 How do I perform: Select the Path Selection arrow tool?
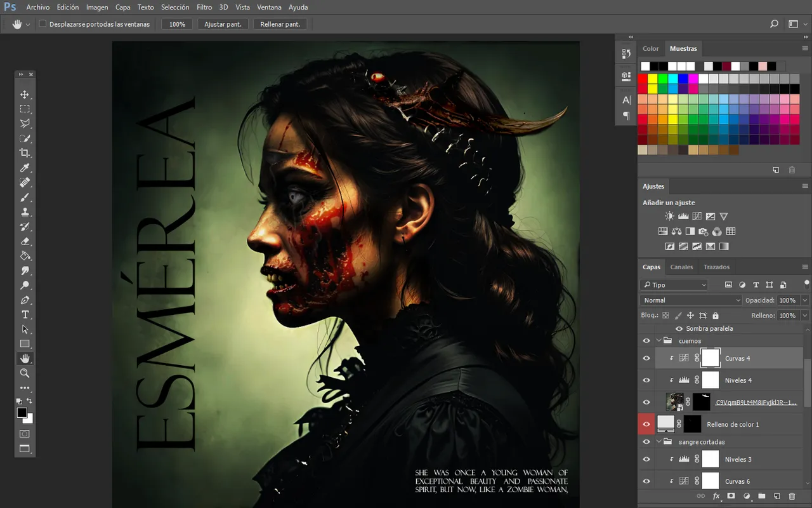25,330
